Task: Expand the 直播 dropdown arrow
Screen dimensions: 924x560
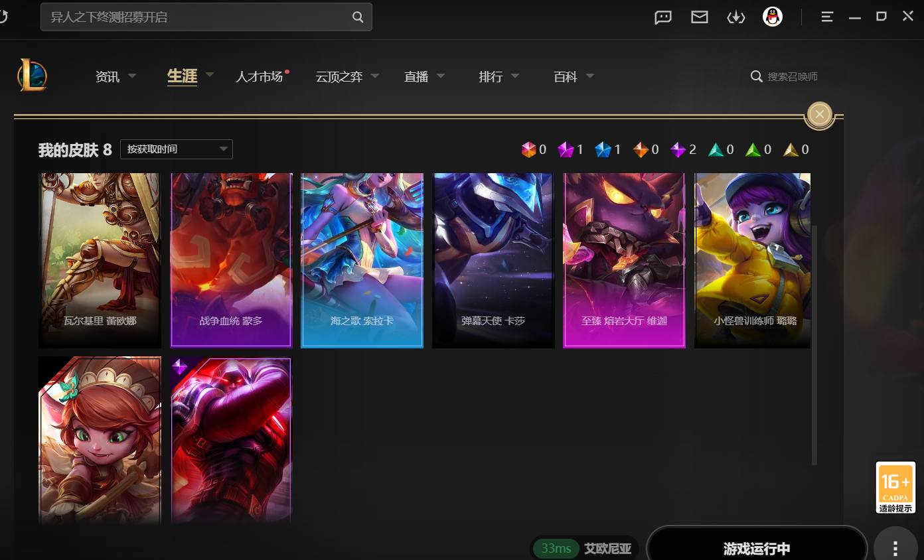Action: 441,76
